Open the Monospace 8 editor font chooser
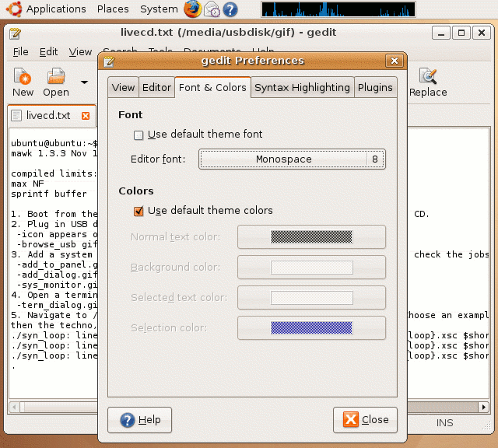Screen dimensions: 498x448 (292, 159)
